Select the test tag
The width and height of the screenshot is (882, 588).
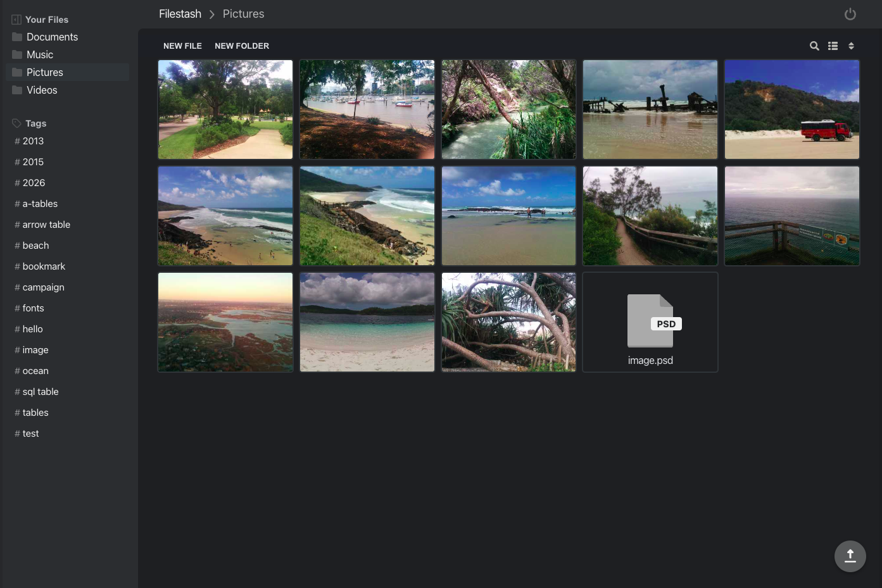click(x=27, y=434)
